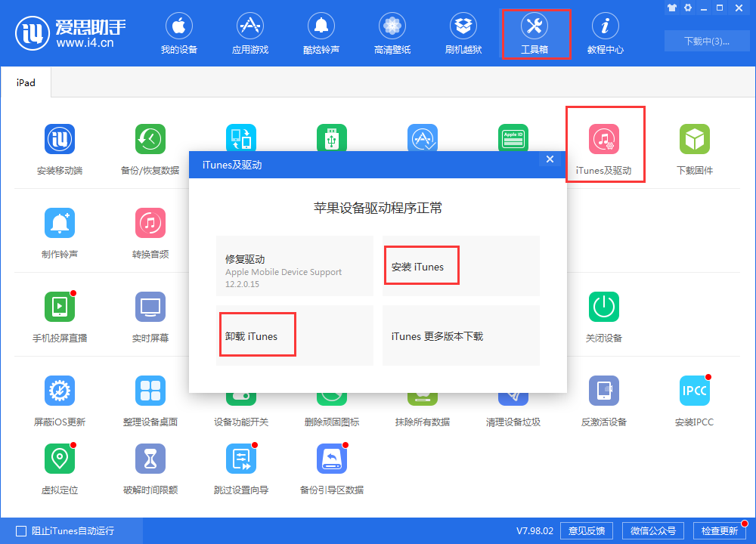Open 转换音频 audio converter

[150, 233]
